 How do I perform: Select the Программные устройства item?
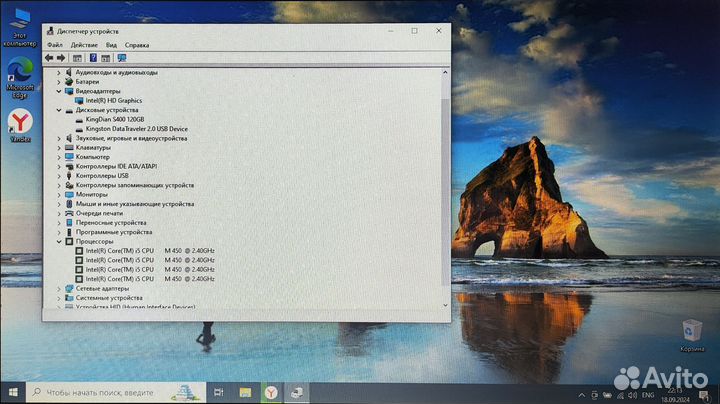[x=113, y=232]
